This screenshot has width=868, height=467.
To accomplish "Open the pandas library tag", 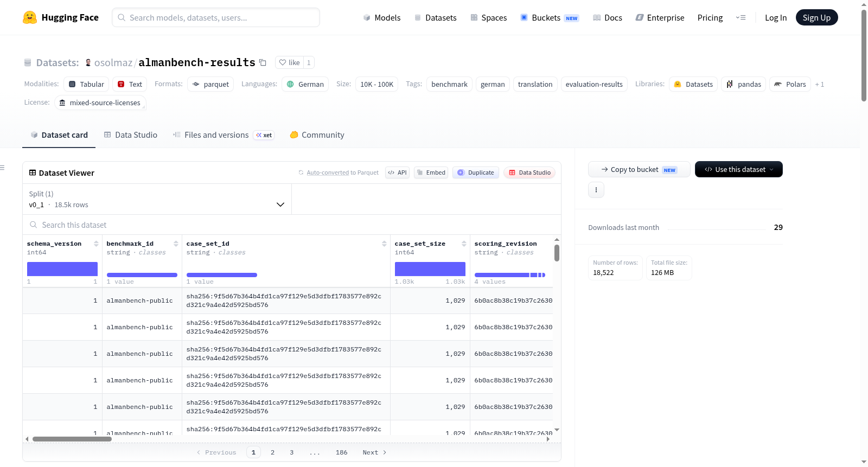I will (744, 84).
